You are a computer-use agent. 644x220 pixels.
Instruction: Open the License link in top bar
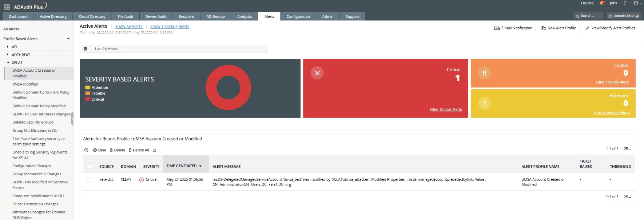[587, 3]
